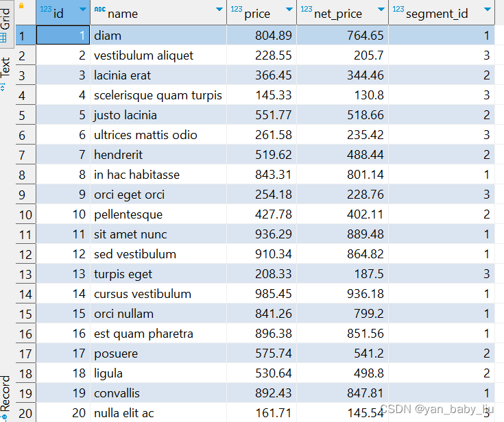
Task: Select the name column header
Action: tap(158, 13)
